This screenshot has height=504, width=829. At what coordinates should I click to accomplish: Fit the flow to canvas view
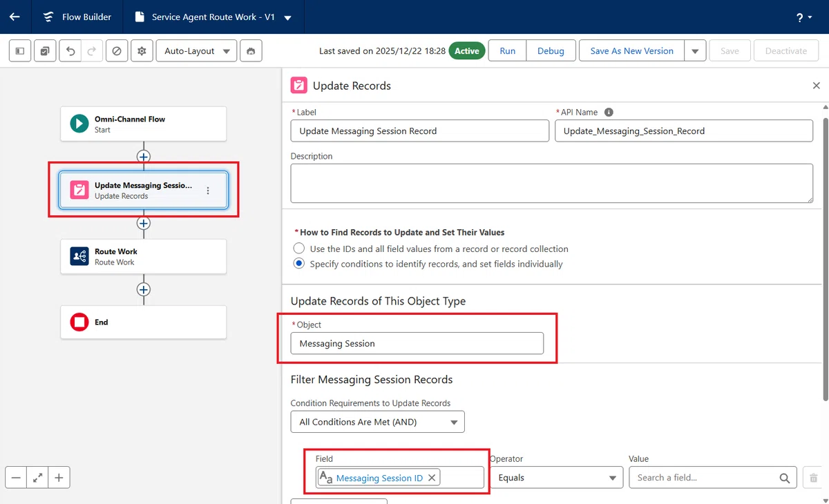coord(37,477)
